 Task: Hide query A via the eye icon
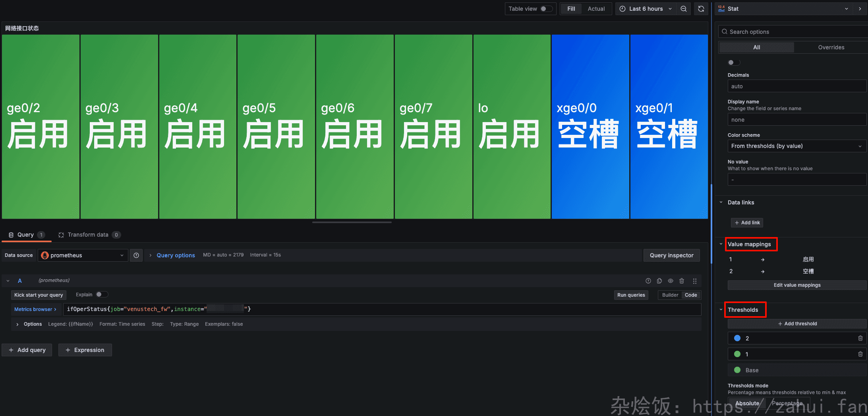[x=671, y=281]
